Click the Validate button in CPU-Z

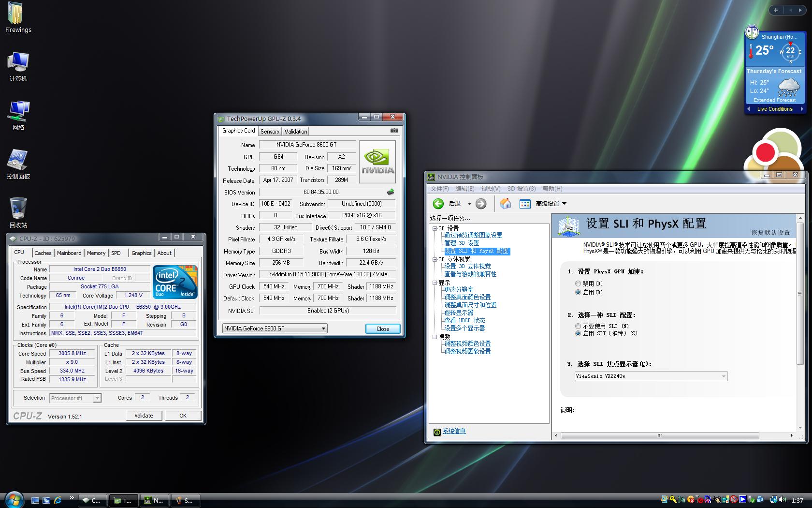pyautogui.click(x=144, y=416)
